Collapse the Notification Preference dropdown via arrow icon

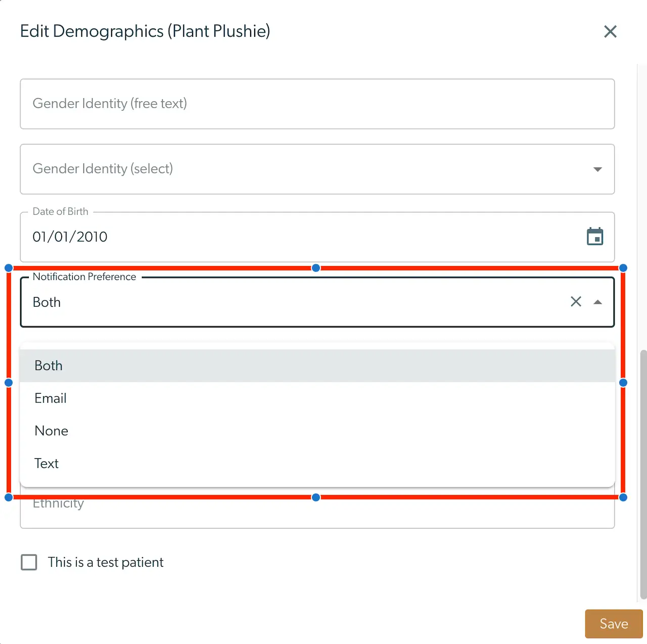pos(598,301)
